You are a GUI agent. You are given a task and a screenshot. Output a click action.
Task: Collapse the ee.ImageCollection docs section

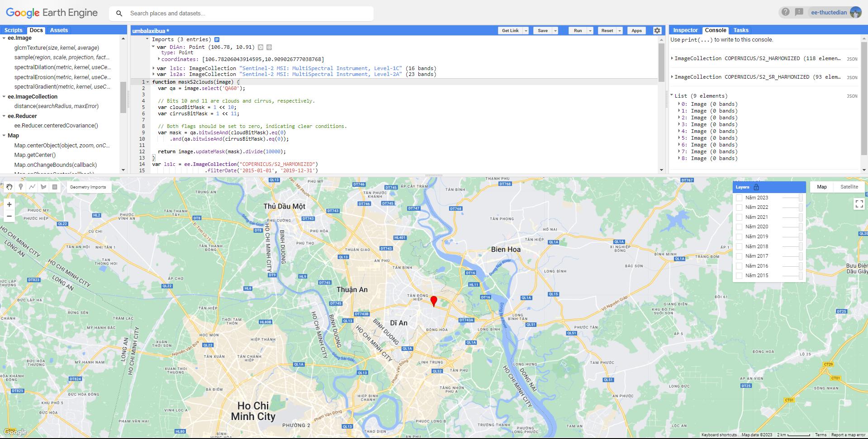click(4, 97)
